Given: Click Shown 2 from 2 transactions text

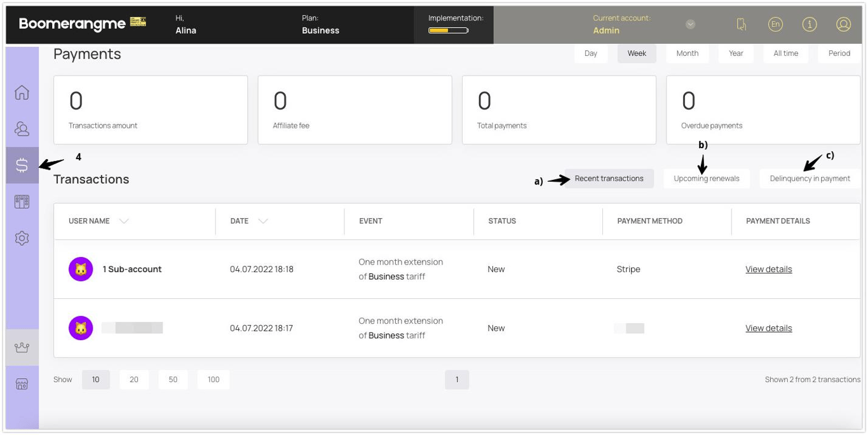Looking at the screenshot, I should [813, 380].
